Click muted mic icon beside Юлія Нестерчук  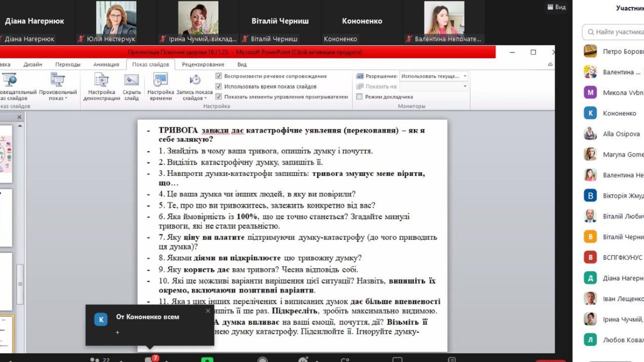(x=81, y=39)
